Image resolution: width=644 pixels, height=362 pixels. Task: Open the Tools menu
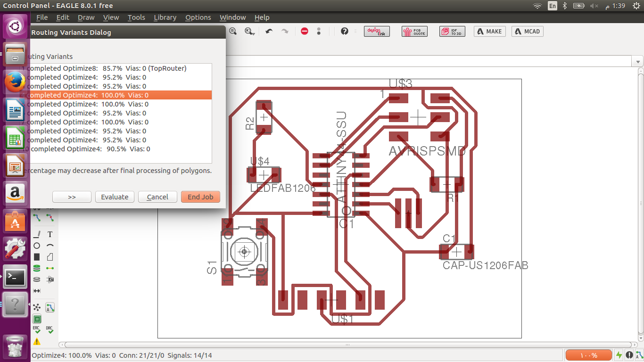click(136, 17)
